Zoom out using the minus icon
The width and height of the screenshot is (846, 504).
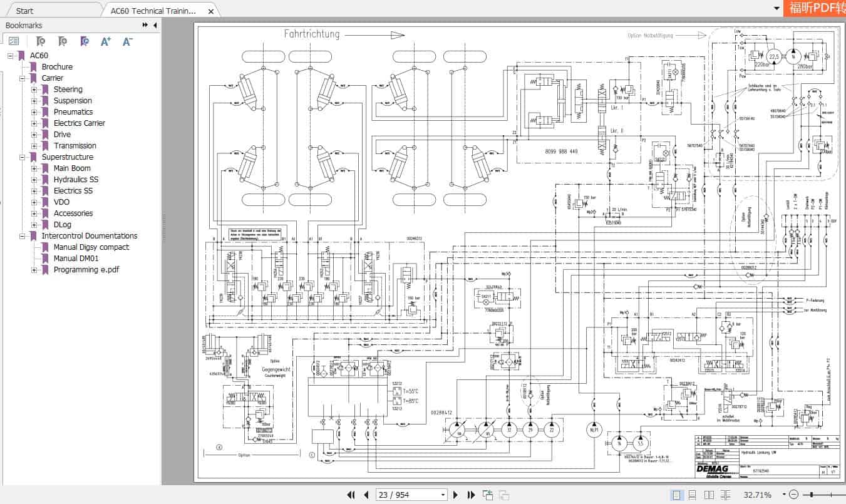pos(793,495)
